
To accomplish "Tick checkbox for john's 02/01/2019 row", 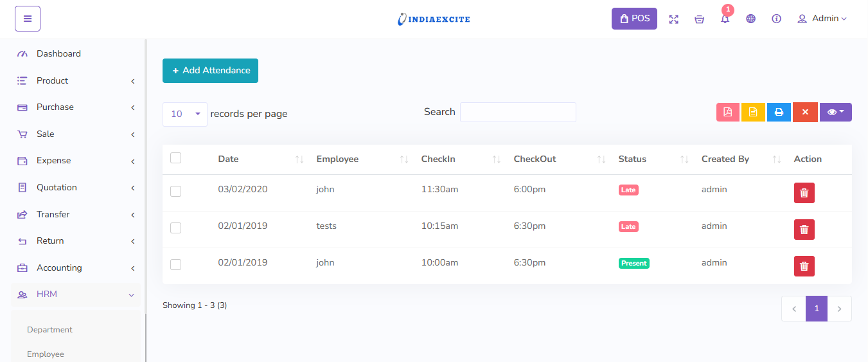I will pos(175,264).
